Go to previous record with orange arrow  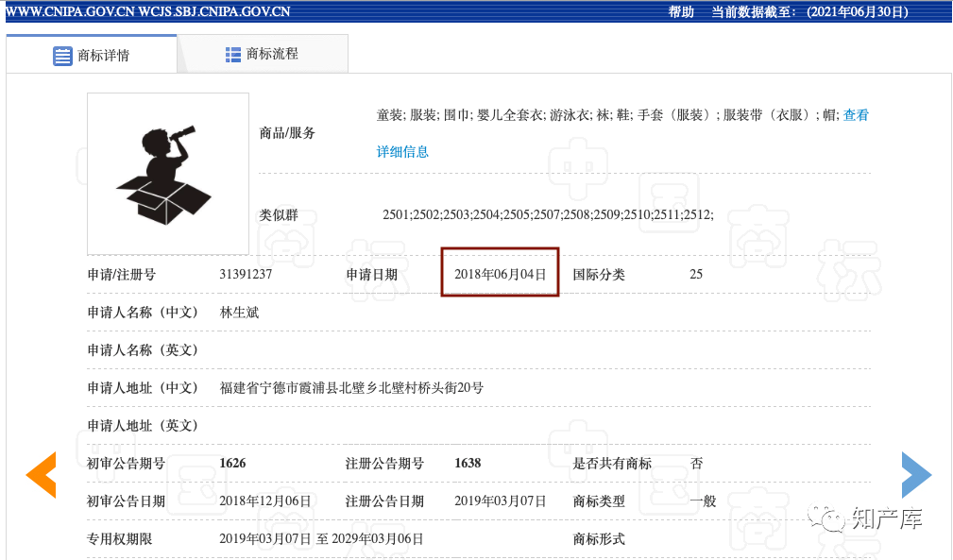click(x=41, y=475)
